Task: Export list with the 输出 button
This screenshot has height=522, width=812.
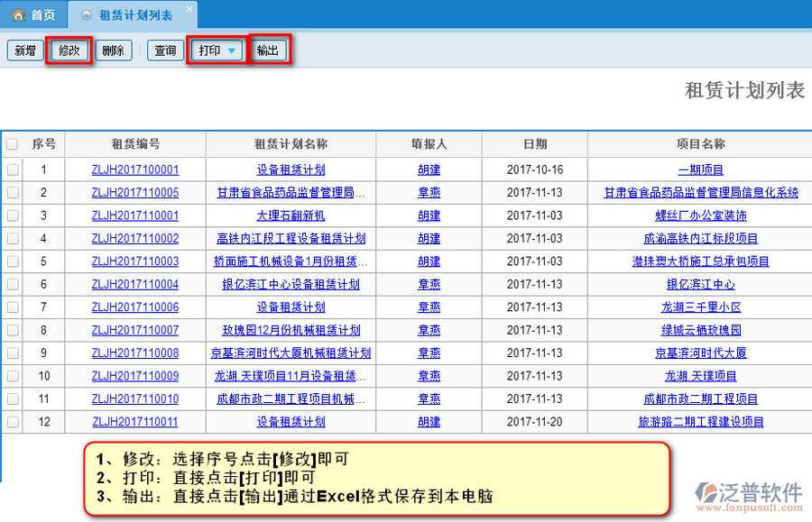Action: click(x=268, y=50)
